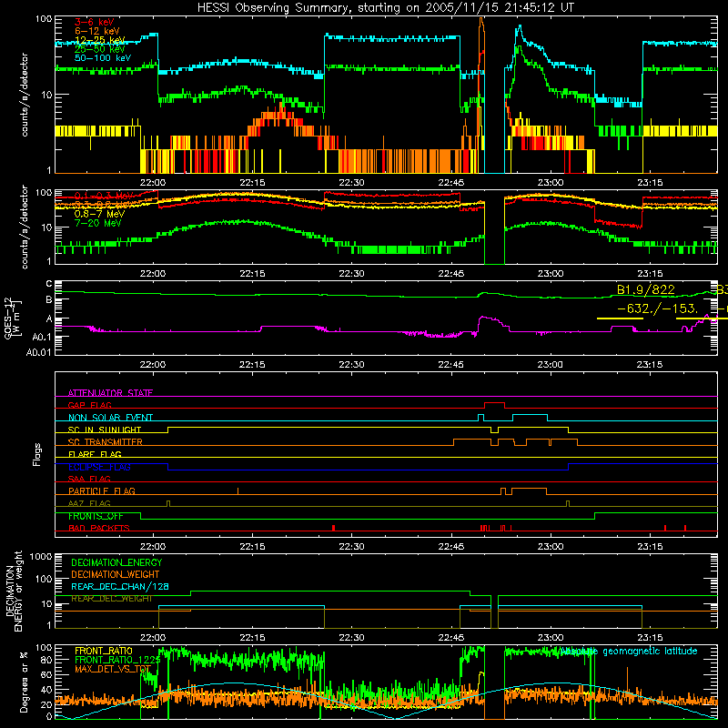Select the green '7-20 MeV' legend label
The height and width of the screenshot is (728, 728).
[x=97, y=223]
